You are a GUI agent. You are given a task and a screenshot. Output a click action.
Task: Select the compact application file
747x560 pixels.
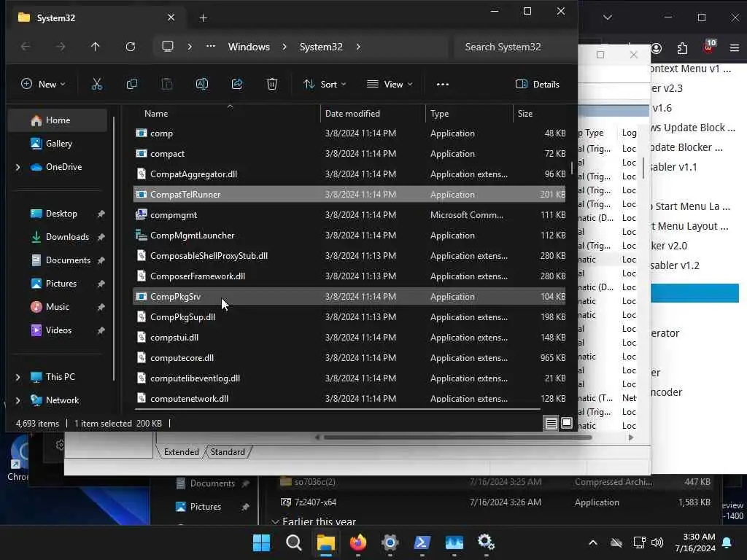(x=349, y=153)
